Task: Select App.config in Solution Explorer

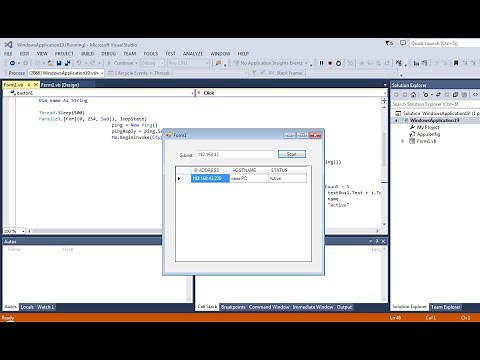Action: click(x=428, y=134)
